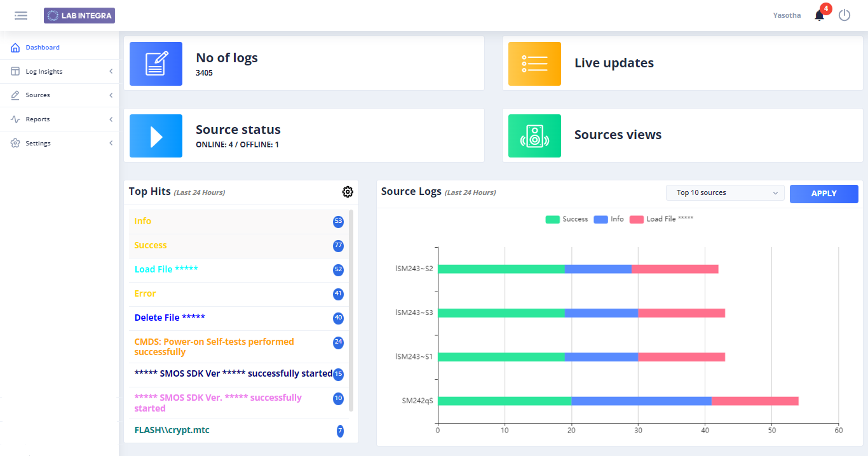Toggle Success series in chart legend
This screenshot has height=456, width=868.
point(567,219)
